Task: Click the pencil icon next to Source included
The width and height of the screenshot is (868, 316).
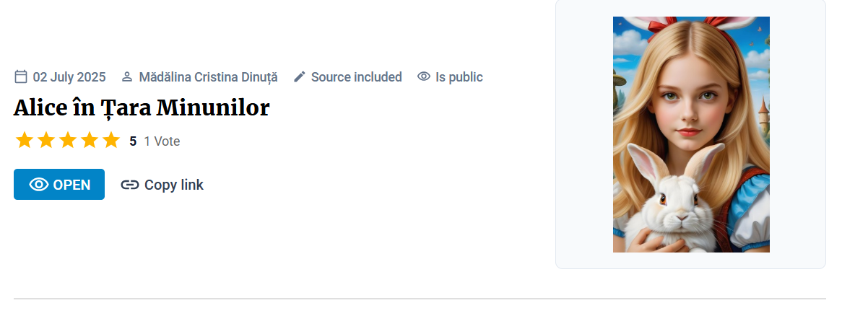Action: (x=300, y=76)
